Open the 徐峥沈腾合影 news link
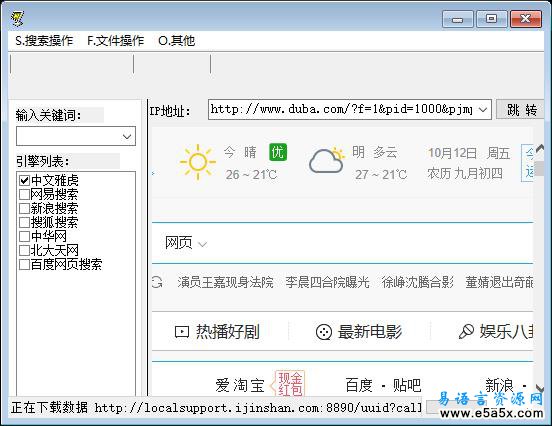Screen dimensions: 552x426 pos(418,282)
